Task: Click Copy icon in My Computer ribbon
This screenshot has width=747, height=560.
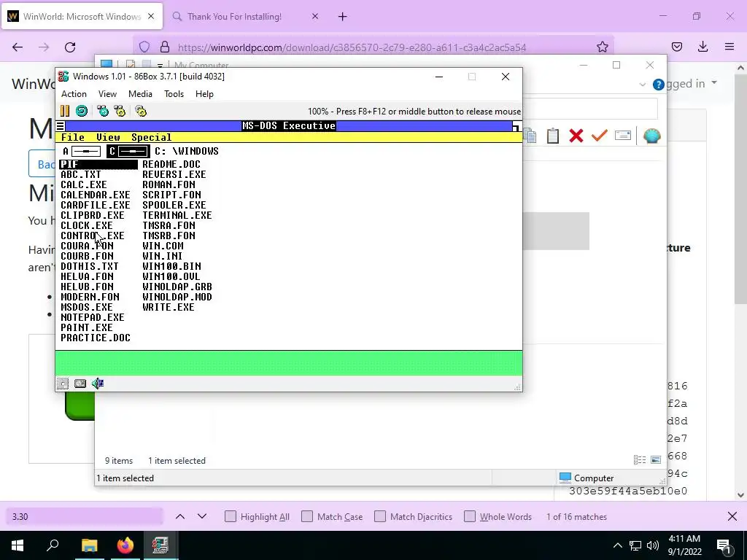Action: 530,136
